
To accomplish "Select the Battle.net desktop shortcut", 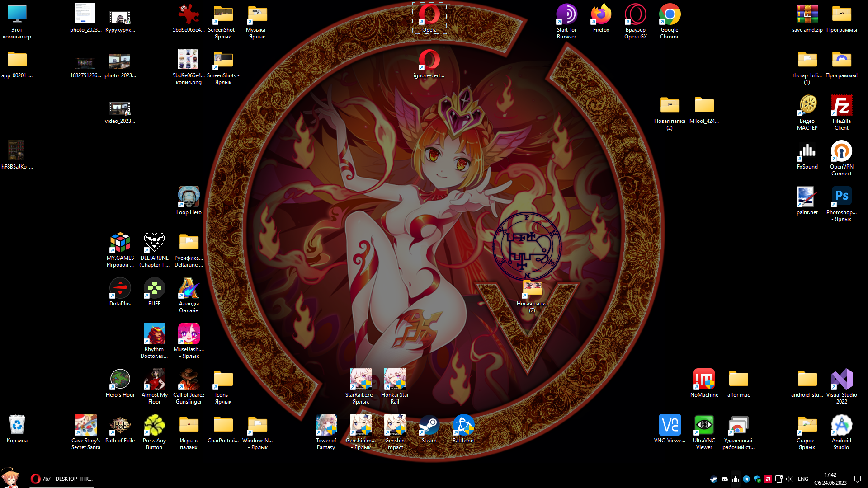I will pyautogui.click(x=463, y=429).
